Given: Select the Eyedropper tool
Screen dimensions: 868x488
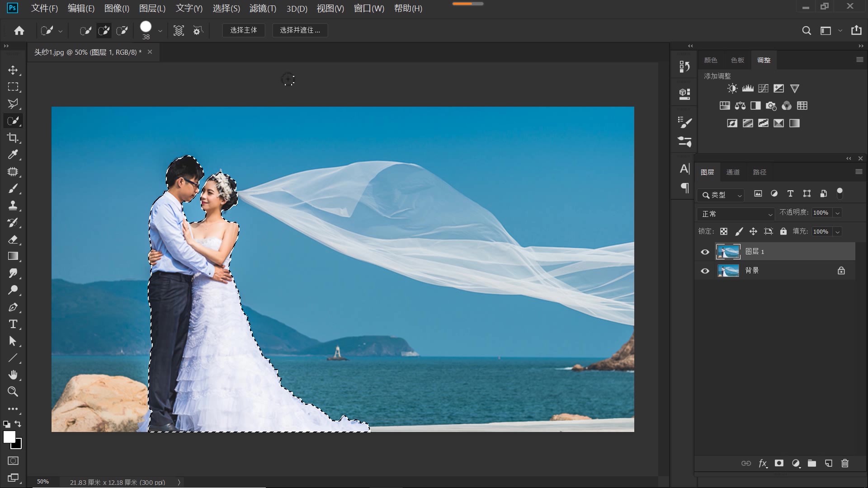Looking at the screenshot, I should (13, 155).
